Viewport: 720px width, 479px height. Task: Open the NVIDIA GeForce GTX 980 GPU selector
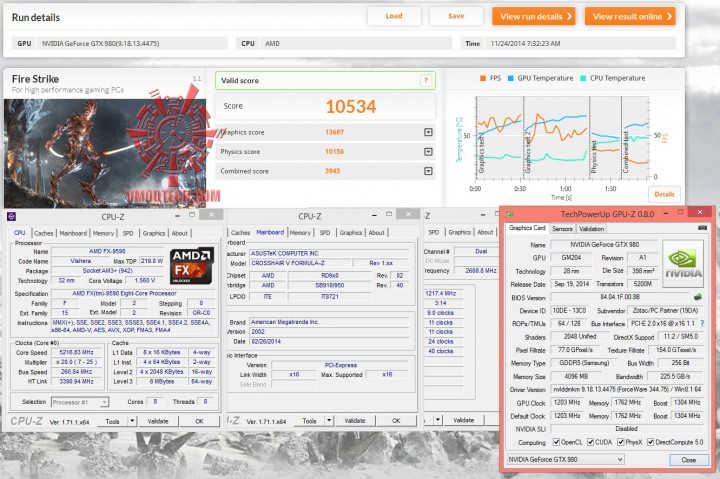click(x=565, y=459)
